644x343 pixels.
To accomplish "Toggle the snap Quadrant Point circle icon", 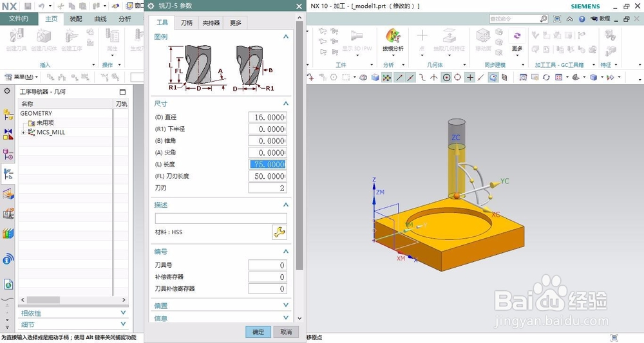I will point(457,77).
